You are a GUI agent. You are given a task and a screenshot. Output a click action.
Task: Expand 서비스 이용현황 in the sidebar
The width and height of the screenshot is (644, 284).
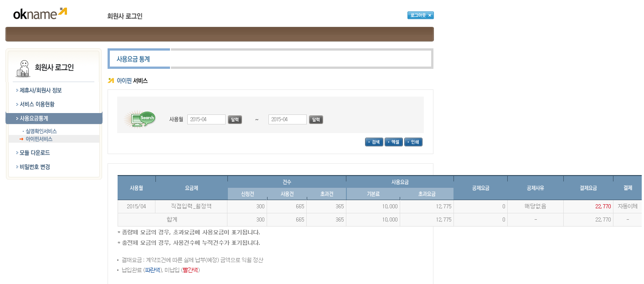[37, 104]
